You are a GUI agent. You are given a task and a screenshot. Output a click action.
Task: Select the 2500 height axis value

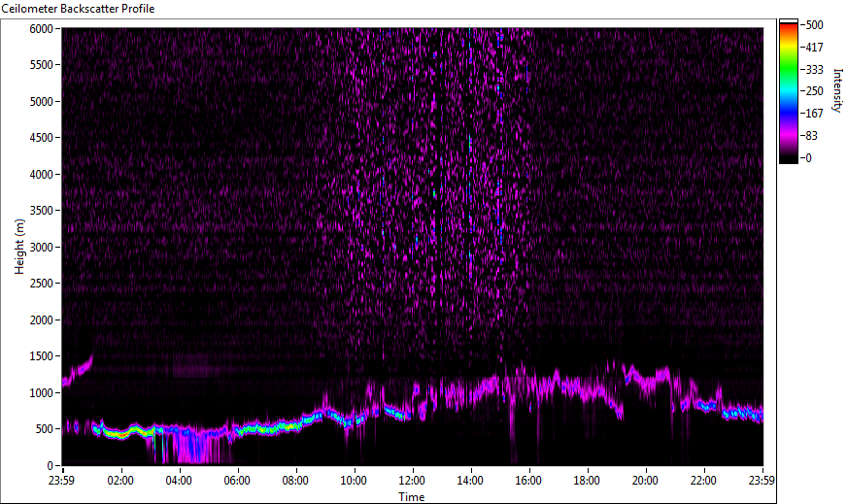41,284
